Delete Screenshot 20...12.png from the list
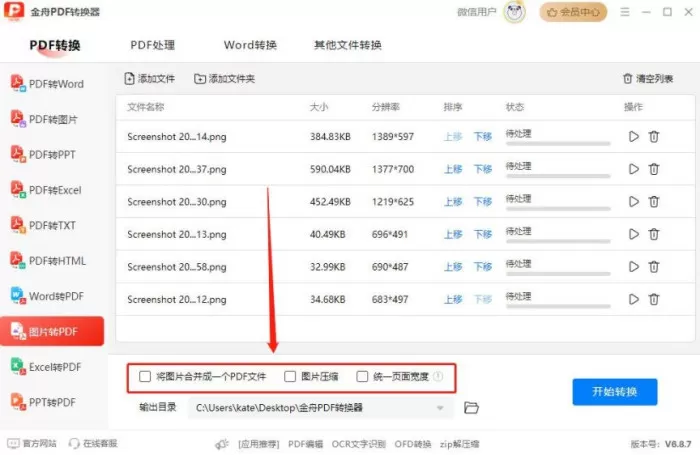This screenshot has width=700, height=455. [654, 299]
